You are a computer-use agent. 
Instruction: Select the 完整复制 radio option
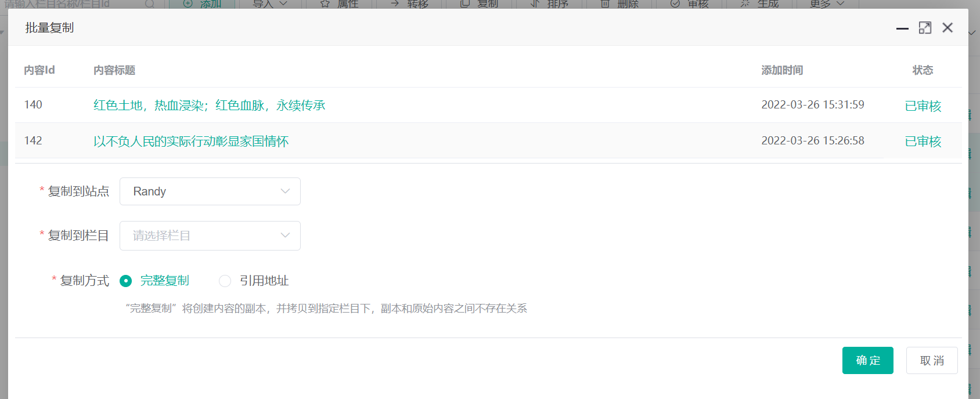click(126, 281)
